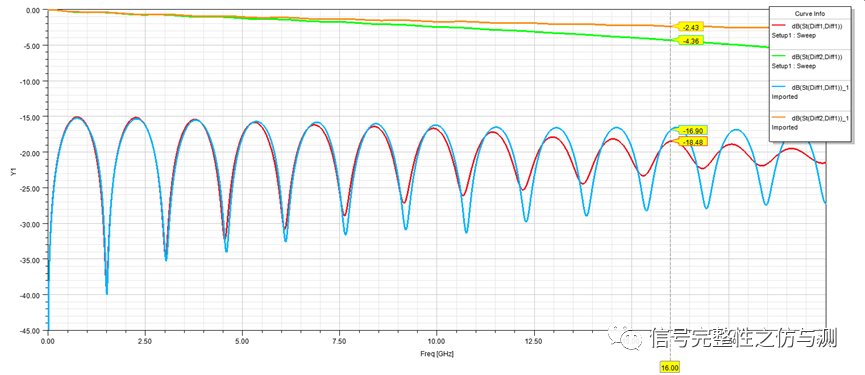Select the -18.48 marker value label
Image resolution: width=865 pixels, height=375 pixels.
click(x=693, y=142)
